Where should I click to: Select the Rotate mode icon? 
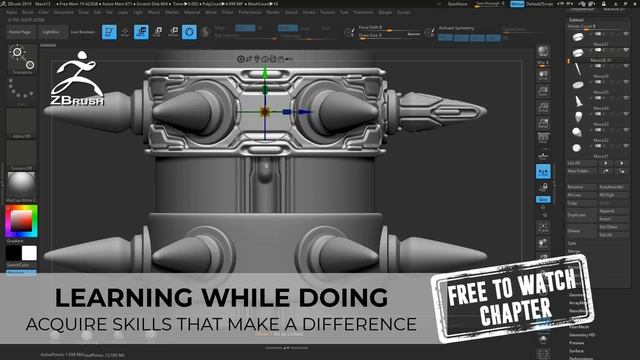click(x=173, y=32)
